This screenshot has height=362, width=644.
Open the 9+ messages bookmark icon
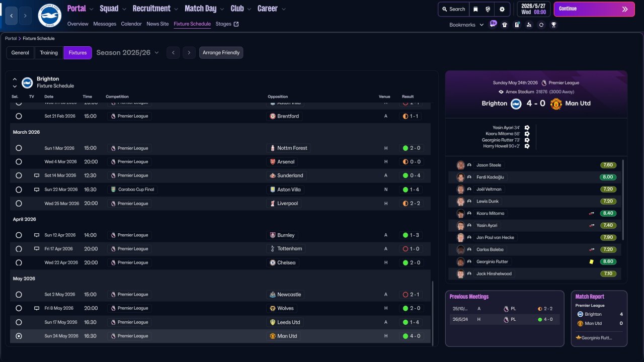pyautogui.click(x=493, y=24)
